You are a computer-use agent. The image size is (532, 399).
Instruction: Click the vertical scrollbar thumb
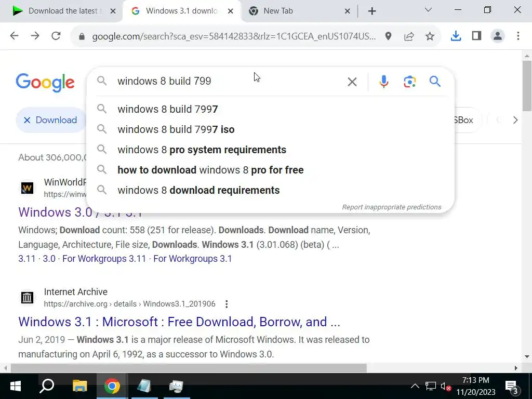point(527,86)
